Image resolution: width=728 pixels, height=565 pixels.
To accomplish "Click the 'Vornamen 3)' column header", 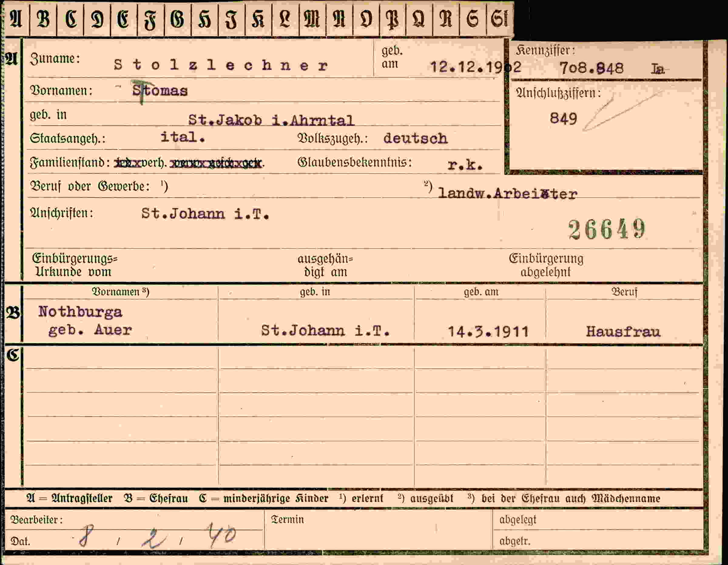I will 120,292.
